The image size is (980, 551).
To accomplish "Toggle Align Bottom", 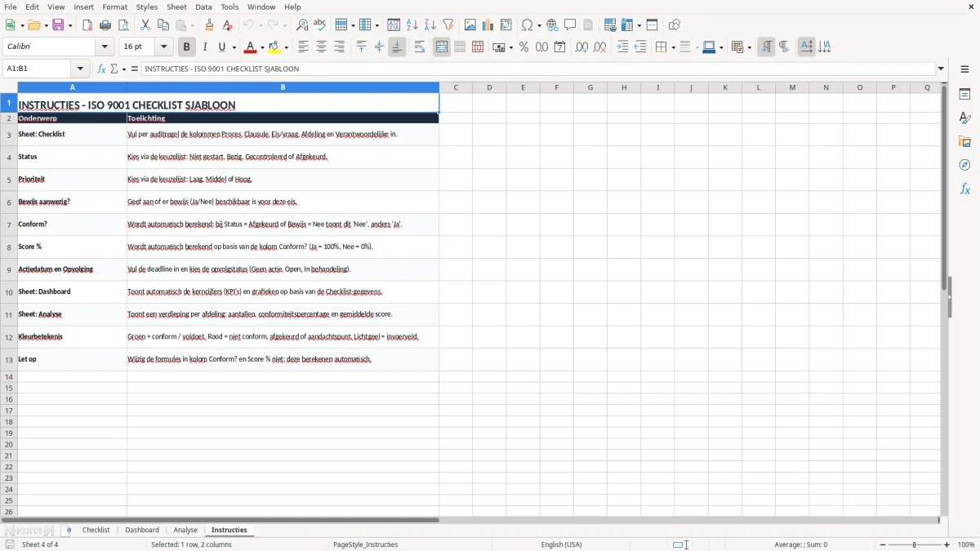I will tap(397, 47).
